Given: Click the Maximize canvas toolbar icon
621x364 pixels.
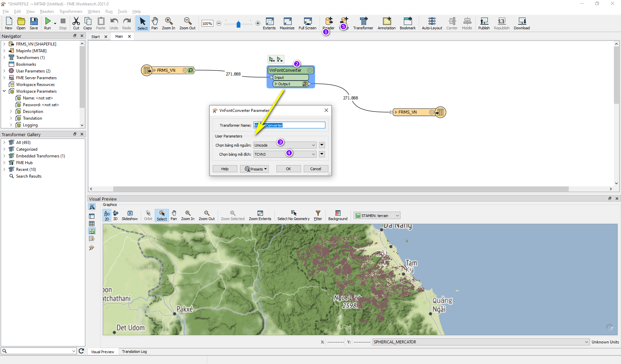Looking at the screenshot, I should pyautogui.click(x=287, y=23).
